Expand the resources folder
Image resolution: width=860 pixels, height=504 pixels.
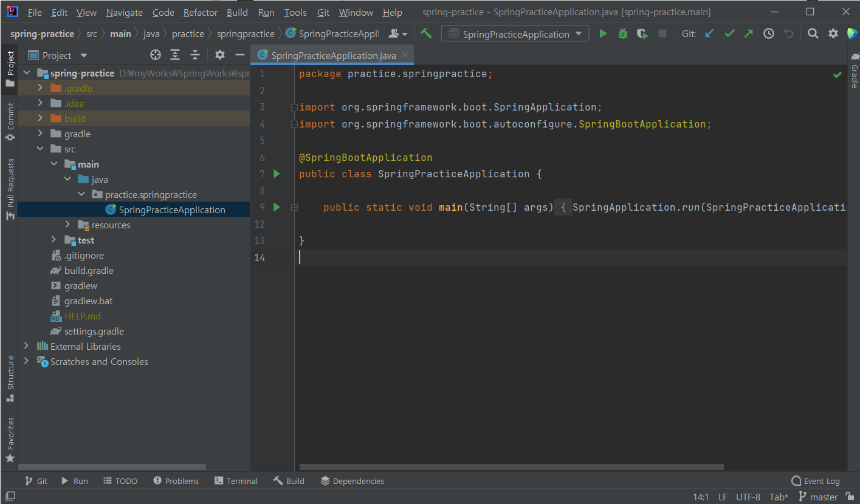click(68, 225)
